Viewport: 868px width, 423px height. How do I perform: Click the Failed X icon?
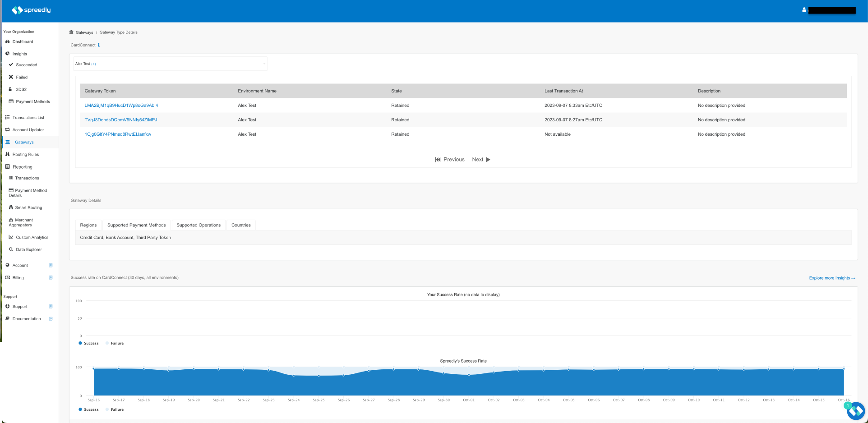point(11,77)
